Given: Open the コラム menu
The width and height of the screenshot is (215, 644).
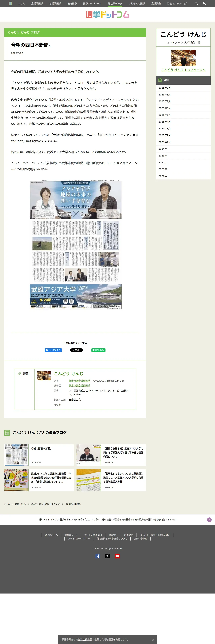Looking at the screenshot, I should [21, 4].
